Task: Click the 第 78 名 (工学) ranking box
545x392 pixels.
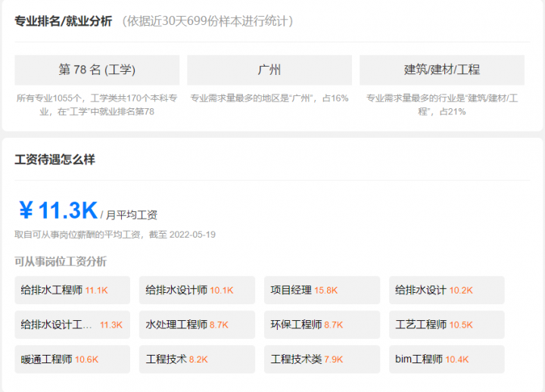Action: pos(97,70)
